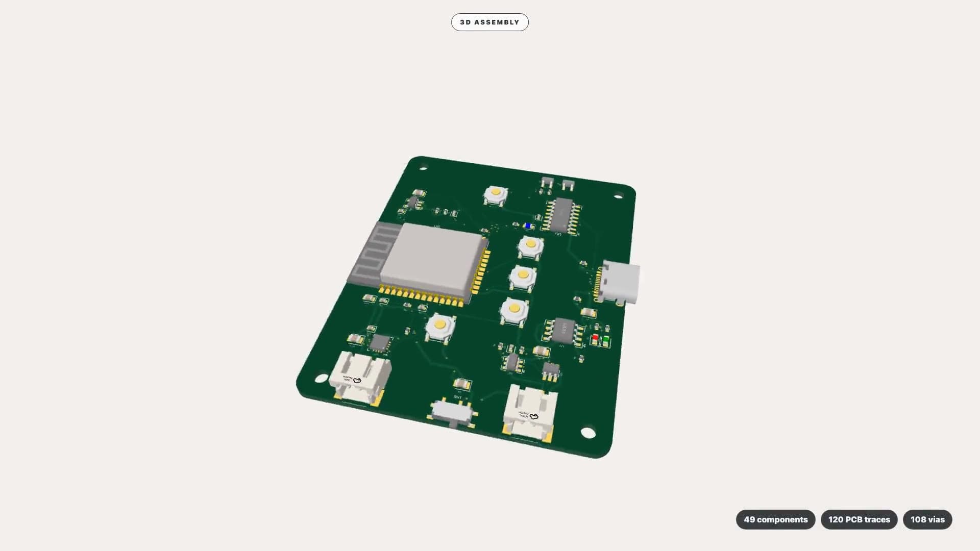Click the 108 vias badge
Image resolution: width=980 pixels, height=551 pixels.
[927, 519]
